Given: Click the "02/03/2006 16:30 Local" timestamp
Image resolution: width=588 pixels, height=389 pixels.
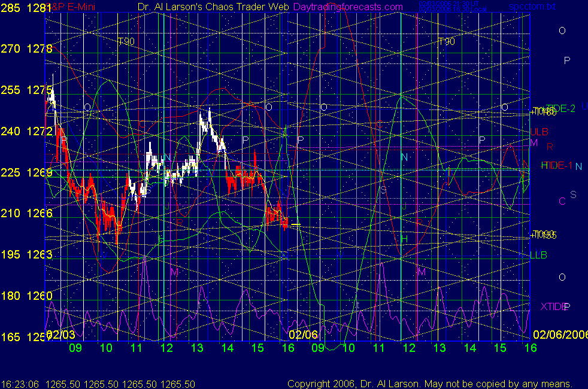Looking at the screenshot, I should coord(453,9).
